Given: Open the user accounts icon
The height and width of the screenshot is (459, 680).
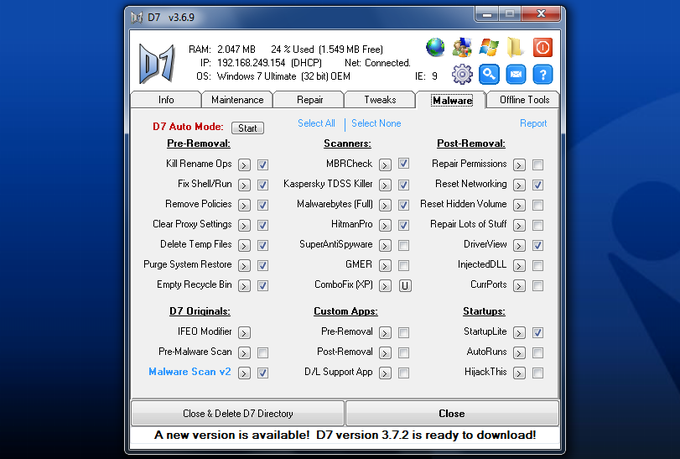Looking at the screenshot, I should (462, 47).
